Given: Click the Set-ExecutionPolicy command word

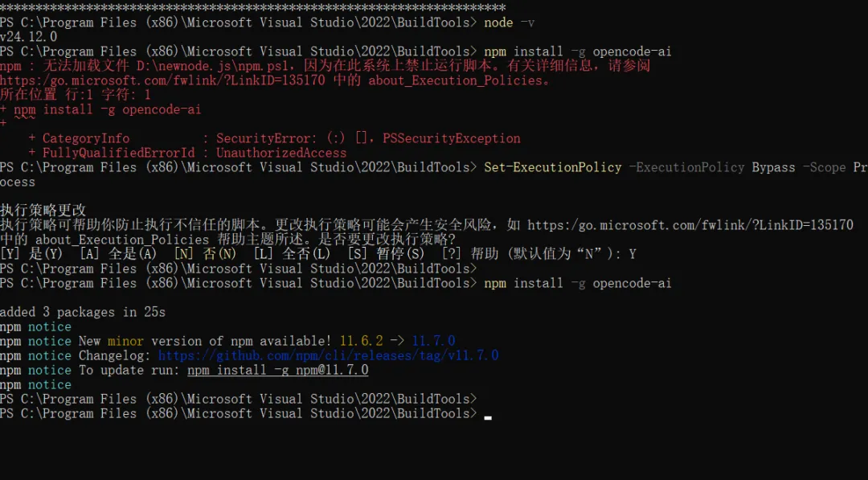Looking at the screenshot, I should (553, 167).
